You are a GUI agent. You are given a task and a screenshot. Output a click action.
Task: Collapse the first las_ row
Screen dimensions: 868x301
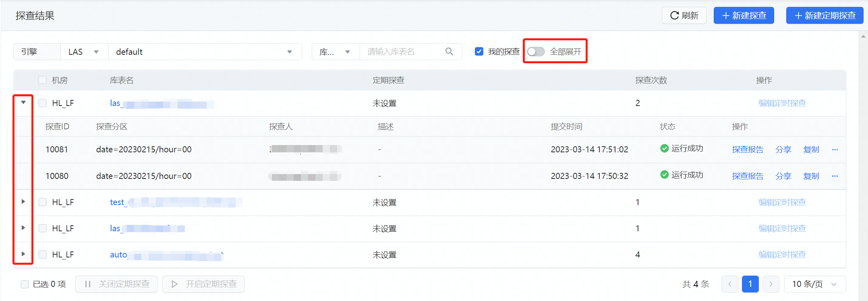coord(23,102)
